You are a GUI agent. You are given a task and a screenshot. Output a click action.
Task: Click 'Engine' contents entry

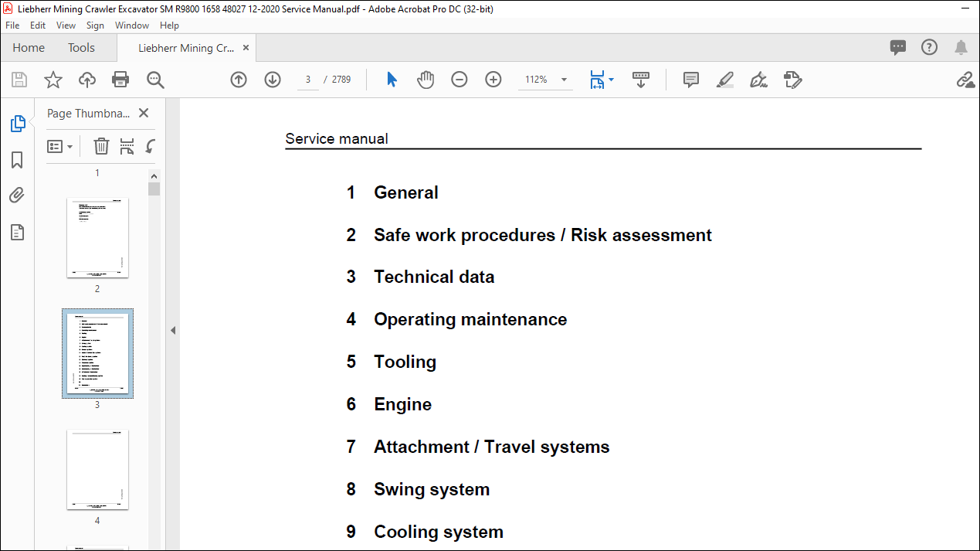[x=403, y=404]
